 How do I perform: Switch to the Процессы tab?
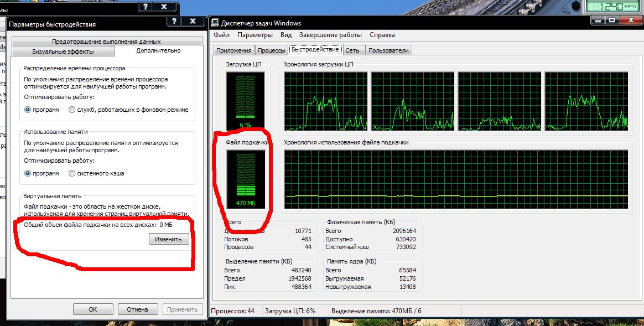tap(271, 50)
